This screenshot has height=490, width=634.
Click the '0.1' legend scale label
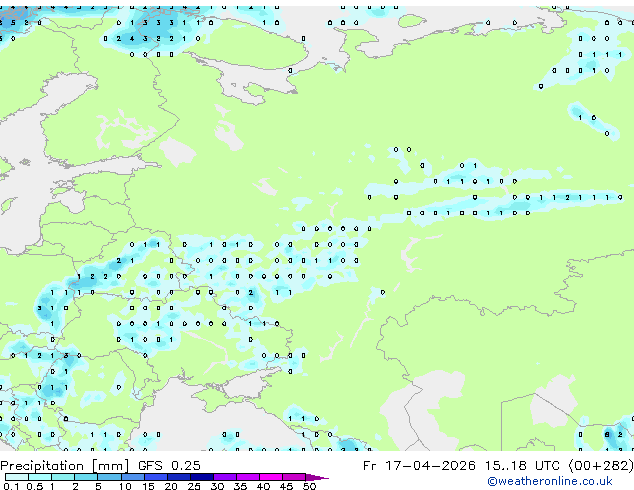point(11,486)
